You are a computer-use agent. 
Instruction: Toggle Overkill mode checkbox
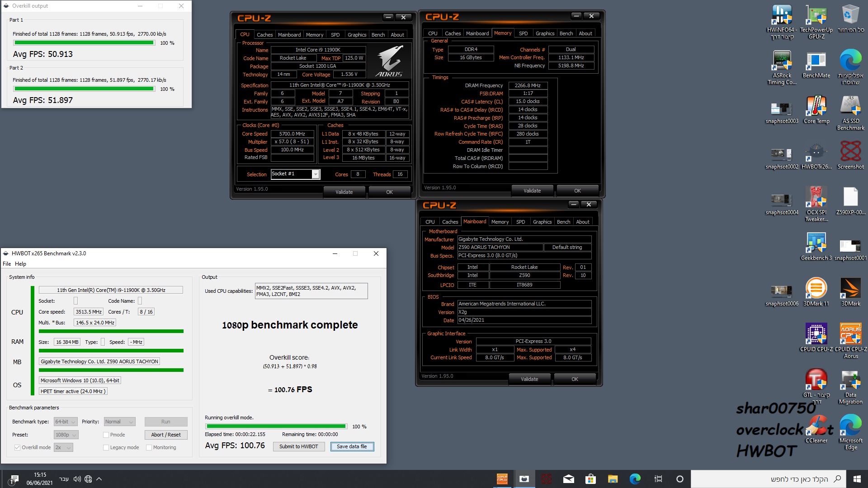pyautogui.click(x=17, y=447)
